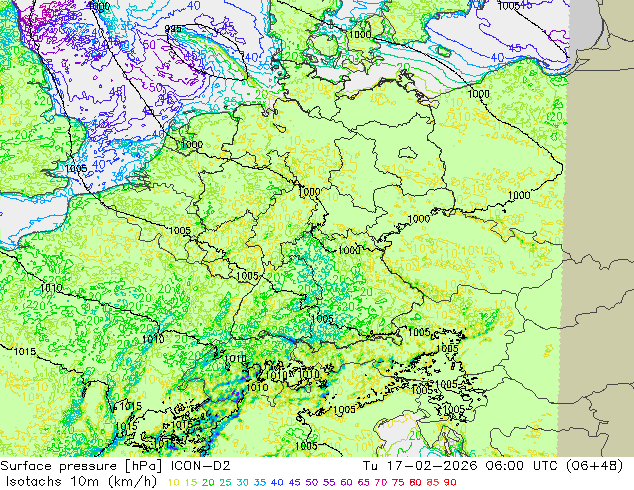Viewport: 634px width, 490px height.
Task: Click the ICON-D2 model name label
Action: [x=201, y=466]
